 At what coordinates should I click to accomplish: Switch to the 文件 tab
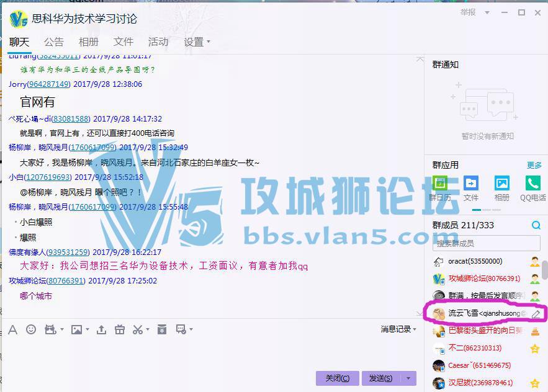pyautogui.click(x=123, y=42)
